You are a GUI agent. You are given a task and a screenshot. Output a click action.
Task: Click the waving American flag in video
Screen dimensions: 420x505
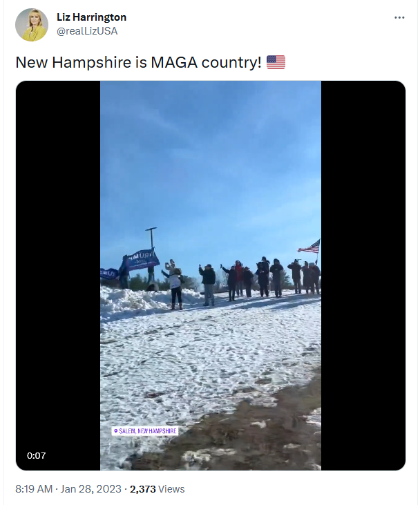[309, 247]
